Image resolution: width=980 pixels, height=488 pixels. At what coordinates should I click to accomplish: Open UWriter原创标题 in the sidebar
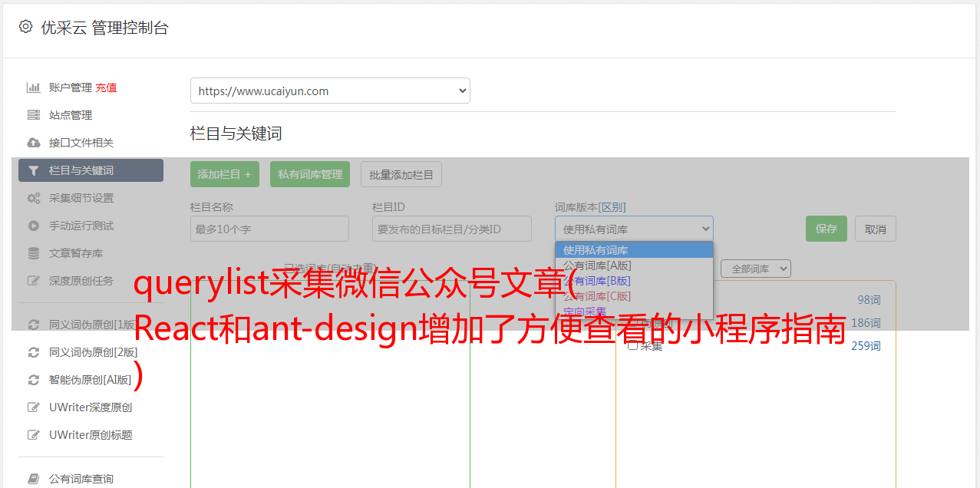pyautogui.click(x=91, y=435)
